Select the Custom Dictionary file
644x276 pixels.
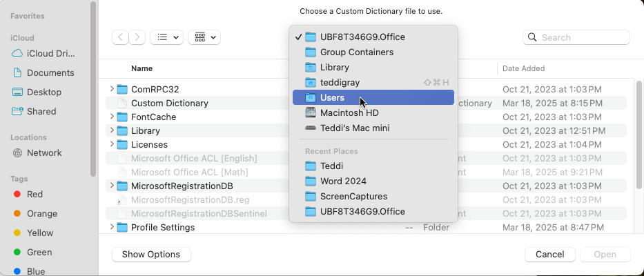(x=169, y=103)
